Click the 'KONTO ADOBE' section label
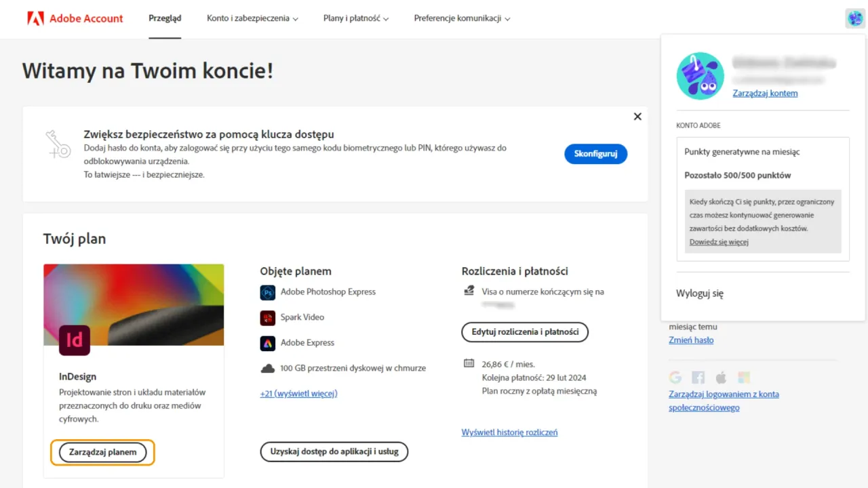The height and width of the screenshot is (488, 868). click(x=698, y=125)
